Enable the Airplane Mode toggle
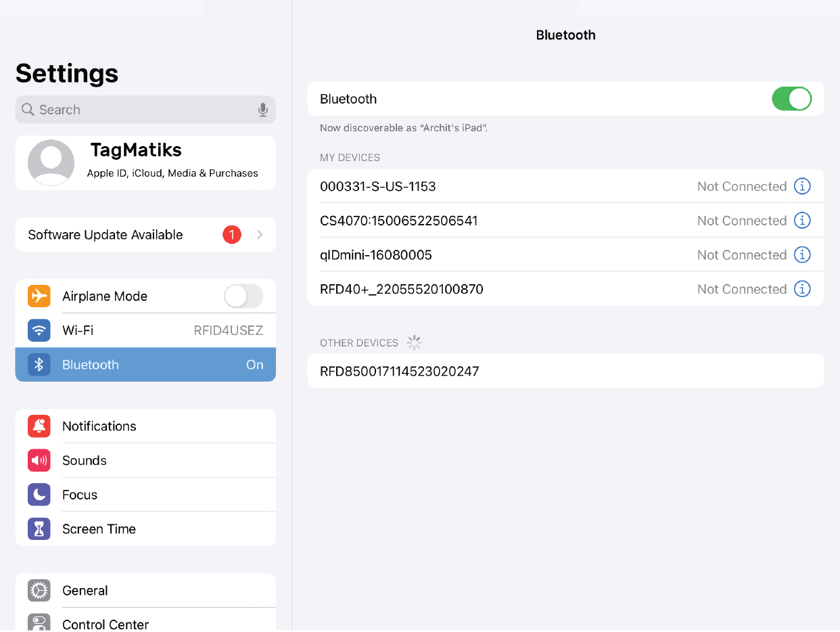 tap(243, 296)
